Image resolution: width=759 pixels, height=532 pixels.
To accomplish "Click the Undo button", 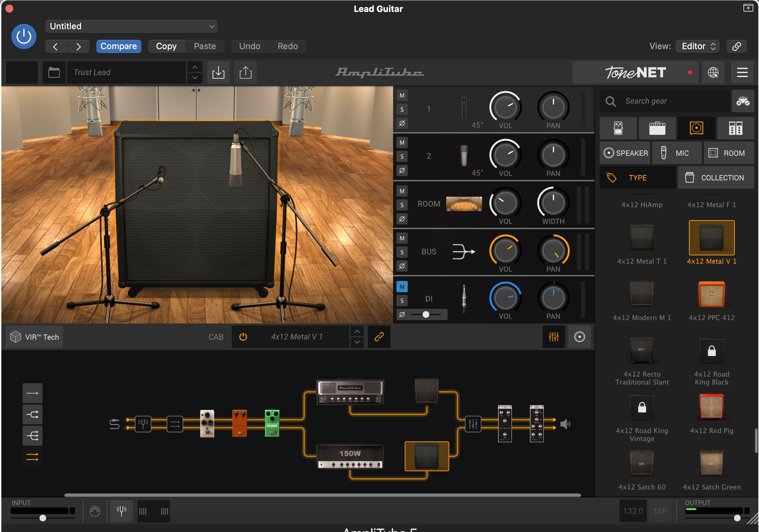I will (250, 46).
